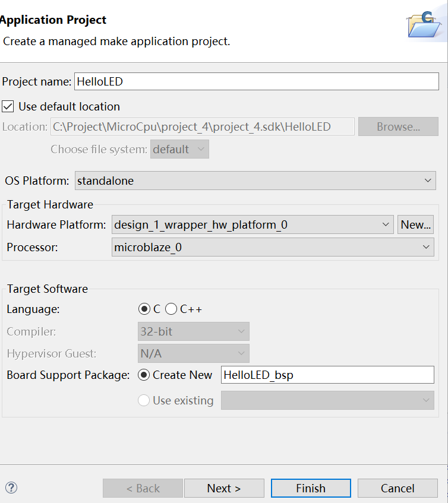
Task: Click the Cancel button
Action: (397, 488)
